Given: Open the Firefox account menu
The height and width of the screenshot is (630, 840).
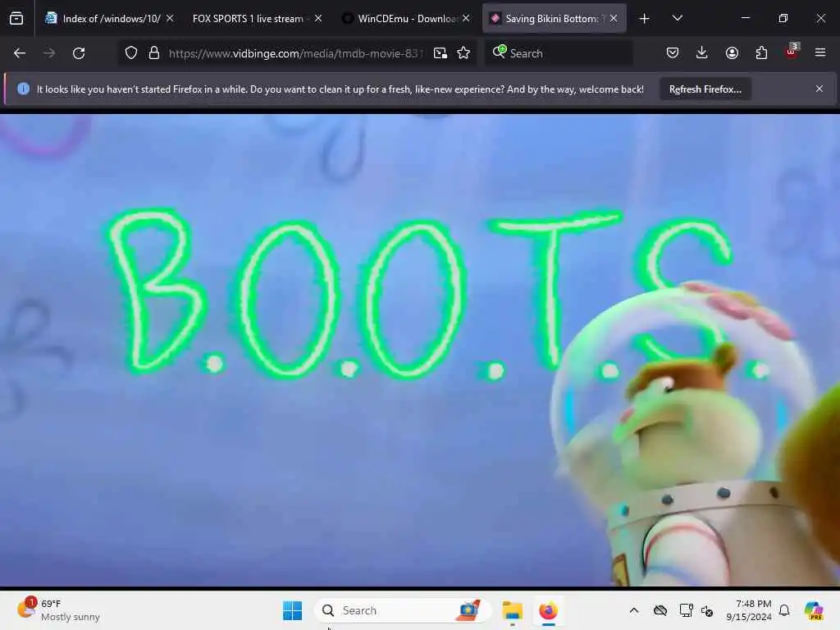Looking at the screenshot, I should pos(732,53).
